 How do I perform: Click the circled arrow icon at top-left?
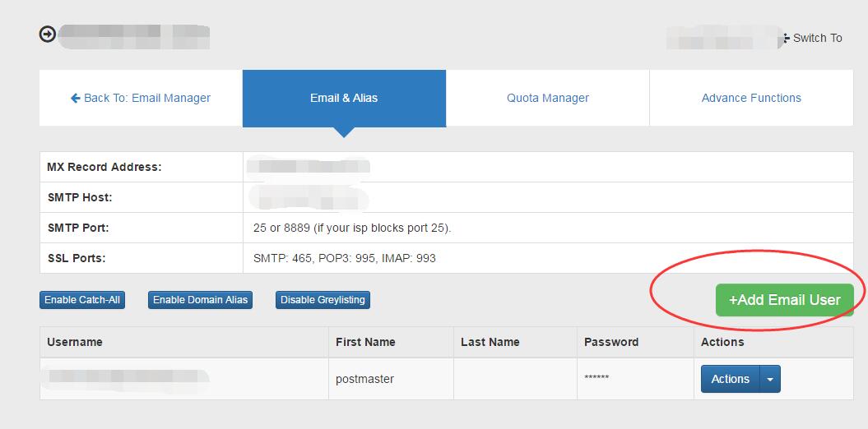point(48,35)
